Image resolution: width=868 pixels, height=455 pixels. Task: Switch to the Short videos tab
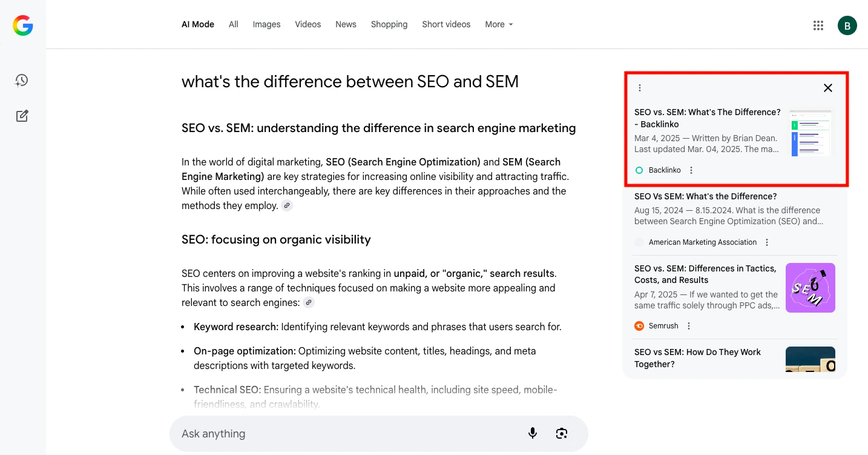point(446,24)
